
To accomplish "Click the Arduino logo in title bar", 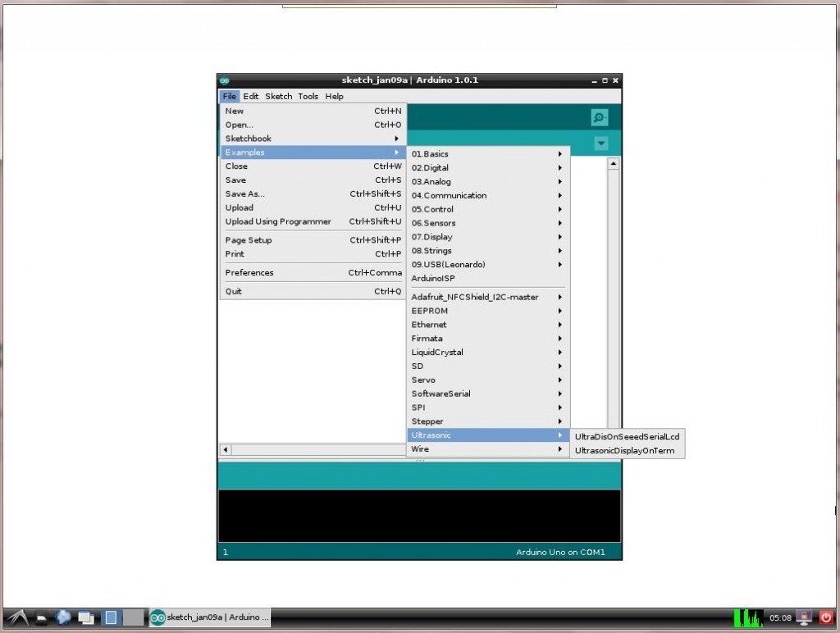I will [x=225, y=80].
